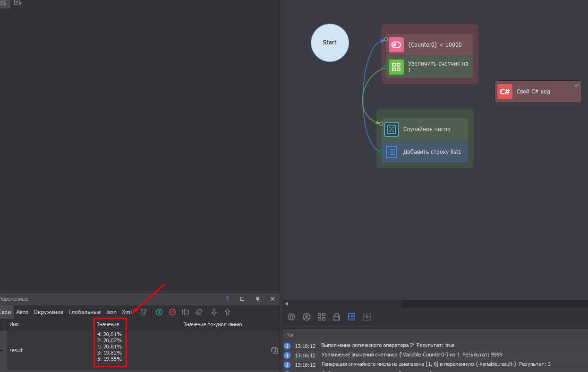
Task: Click the canvas horizontal scrollbar left arrow
Action: tap(286, 304)
